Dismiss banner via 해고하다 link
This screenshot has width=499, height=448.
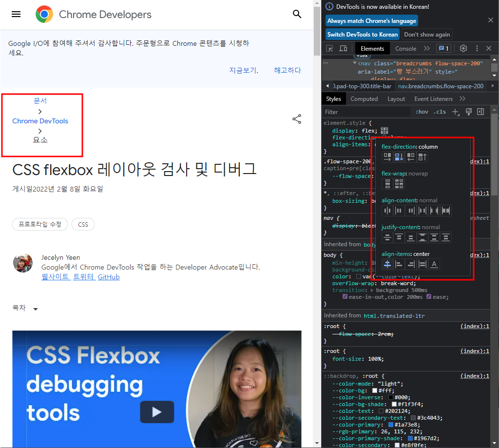tap(288, 70)
